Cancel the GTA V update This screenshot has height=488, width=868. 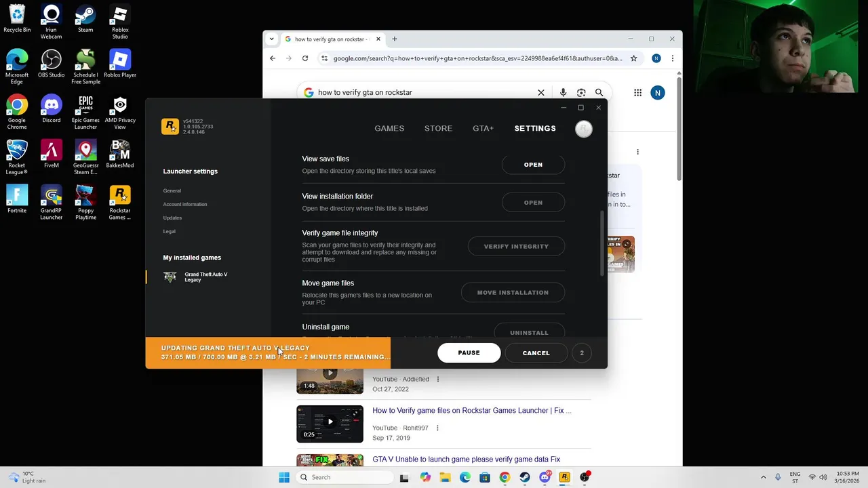(x=536, y=353)
